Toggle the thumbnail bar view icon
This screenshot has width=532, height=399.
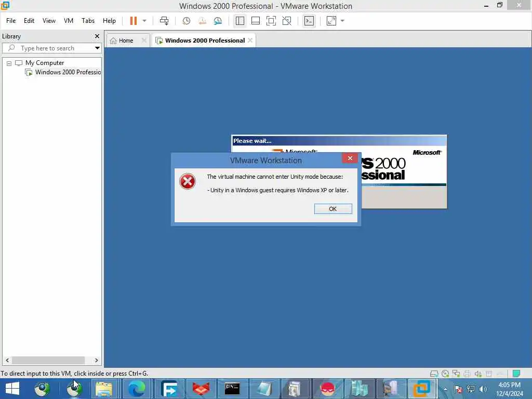(x=256, y=21)
